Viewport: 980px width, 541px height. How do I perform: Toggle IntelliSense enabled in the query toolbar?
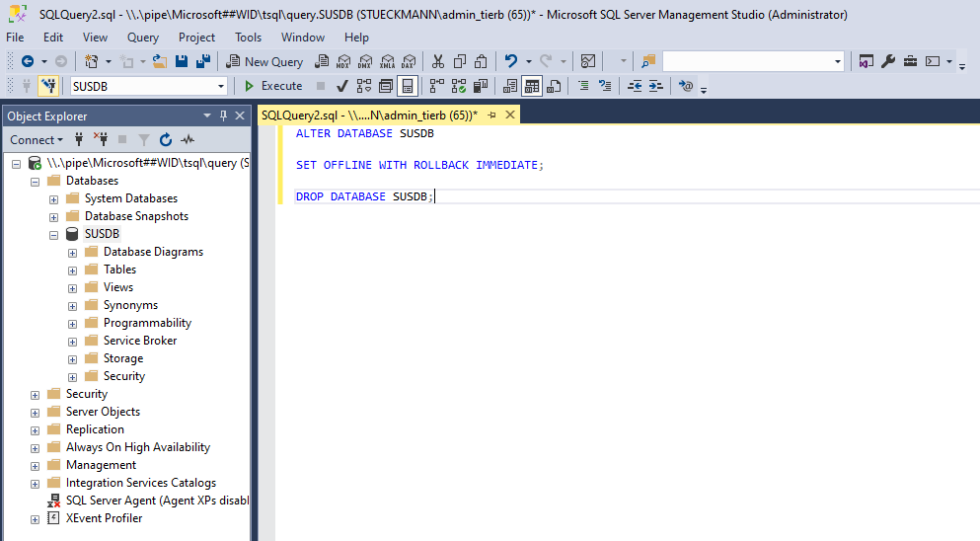[408, 86]
